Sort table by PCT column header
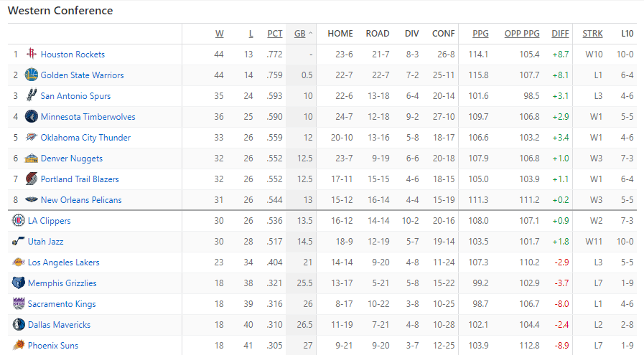644x355 pixels. 275,34
